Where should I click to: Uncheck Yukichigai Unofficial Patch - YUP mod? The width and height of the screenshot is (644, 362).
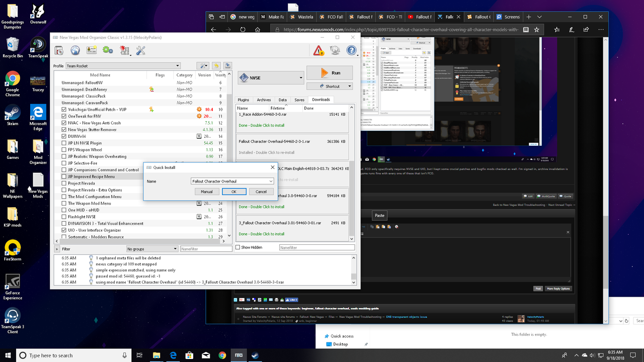pyautogui.click(x=64, y=109)
